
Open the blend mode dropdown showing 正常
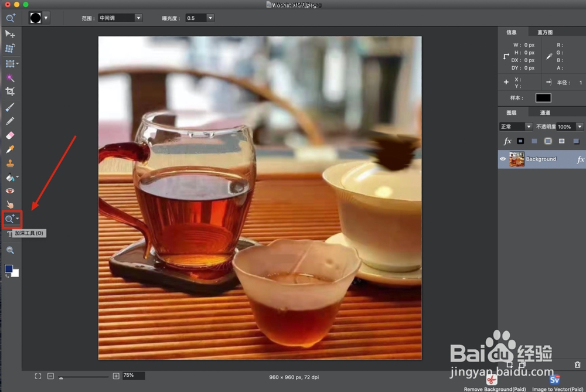point(515,127)
